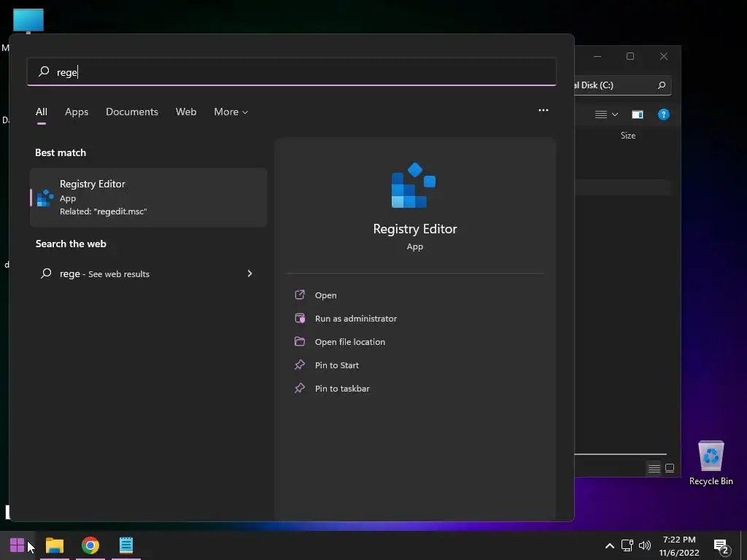This screenshot has width=747, height=560.
Task: Open the Recycle Bin desktop icon
Action: click(x=711, y=456)
